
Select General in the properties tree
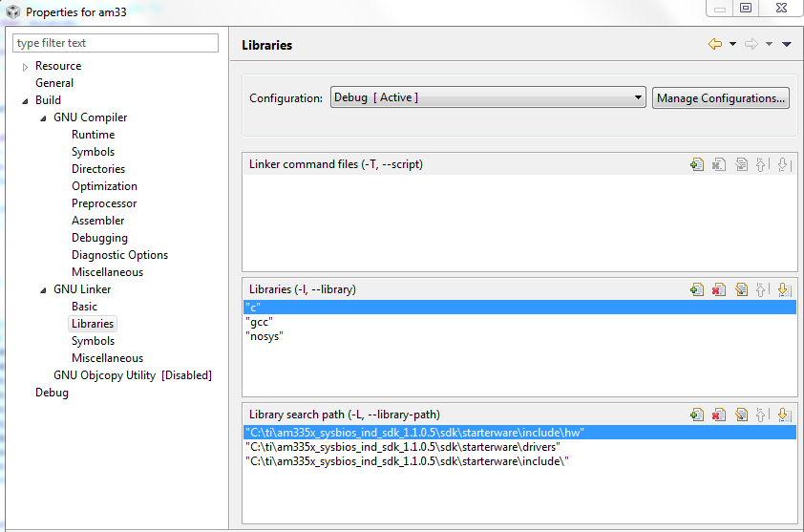tap(54, 83)
